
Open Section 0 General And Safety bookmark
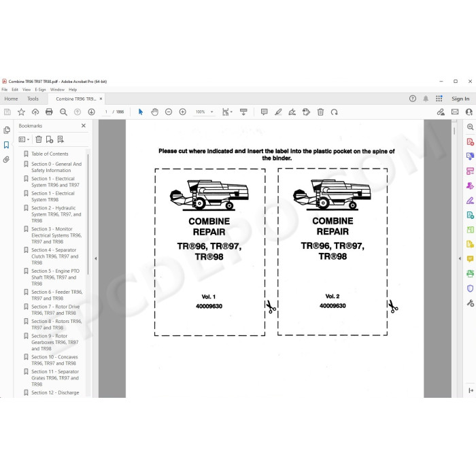click(x=56, y=167)
